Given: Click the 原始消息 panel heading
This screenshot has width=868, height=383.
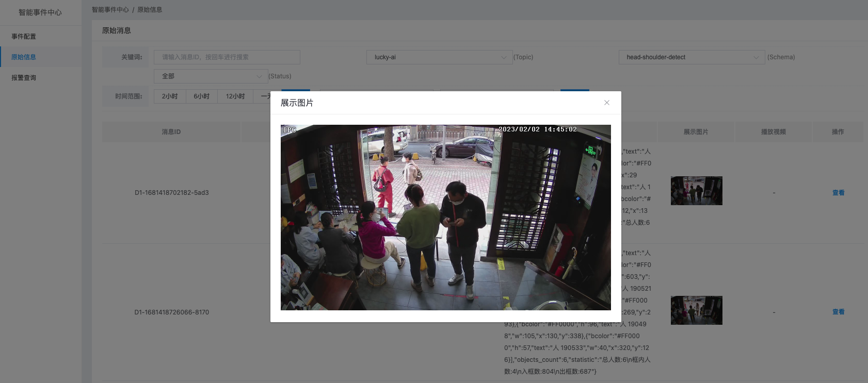Looking at the screenshot, I should coord(117,30).
